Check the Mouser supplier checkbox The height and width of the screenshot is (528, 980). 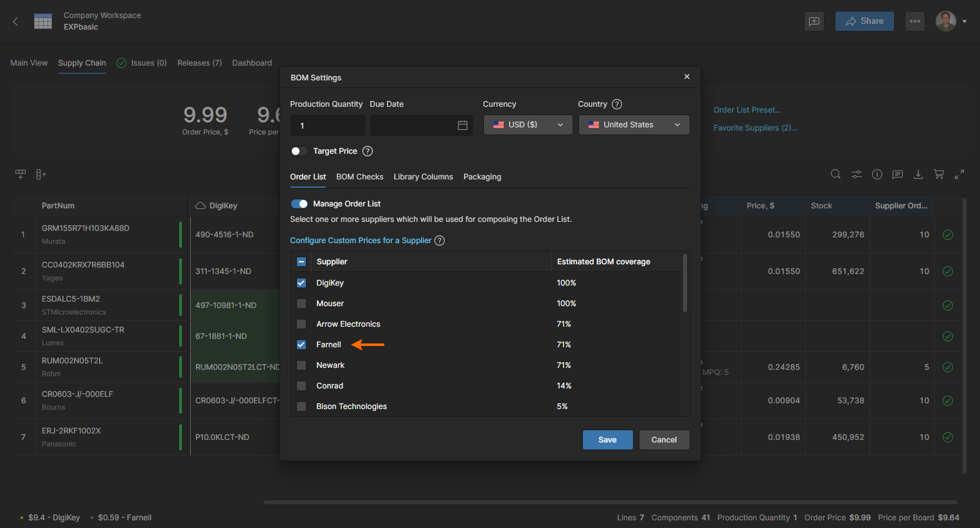(x=301, y=304)
